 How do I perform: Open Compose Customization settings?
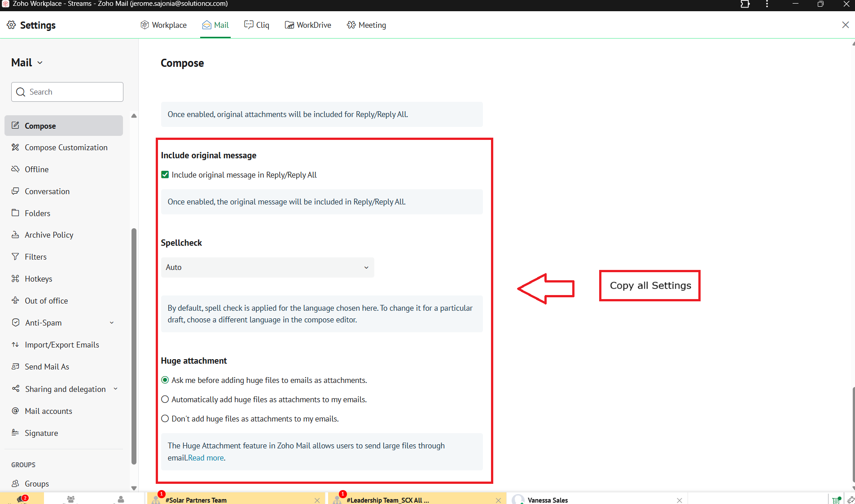pyautogui.click(x=66, y=148)
